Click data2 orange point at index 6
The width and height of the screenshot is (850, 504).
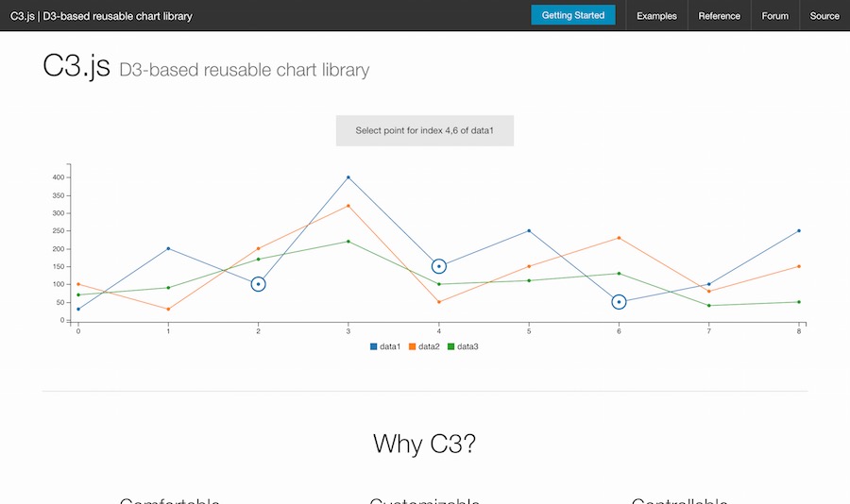[x=619, y=238]
